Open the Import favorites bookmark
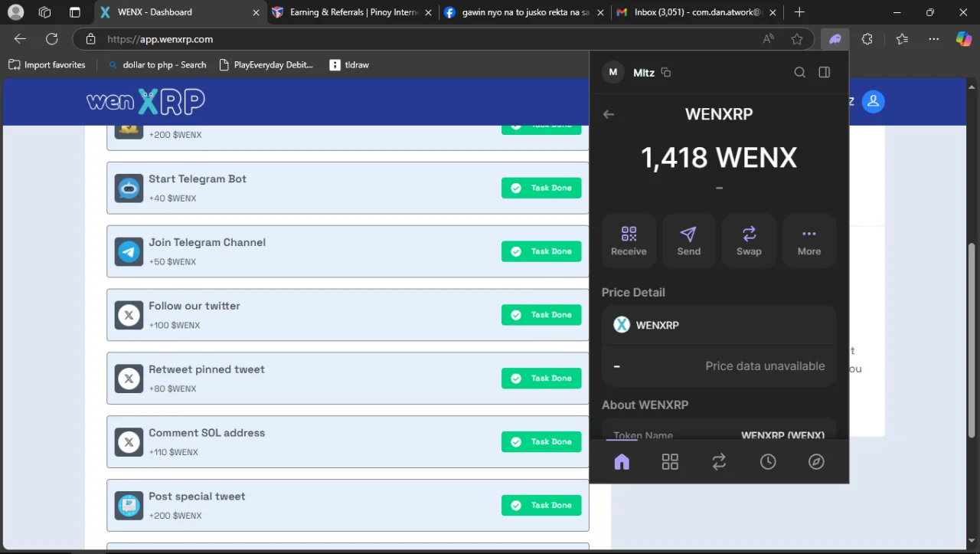Viewport: 980px width, 554px height. pyautogui.click(x=47, y=65)
